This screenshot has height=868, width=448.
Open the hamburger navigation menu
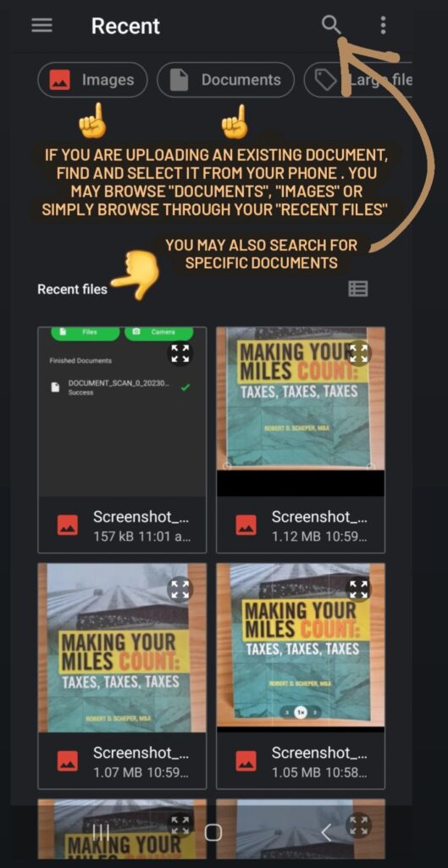click(42, 25)
